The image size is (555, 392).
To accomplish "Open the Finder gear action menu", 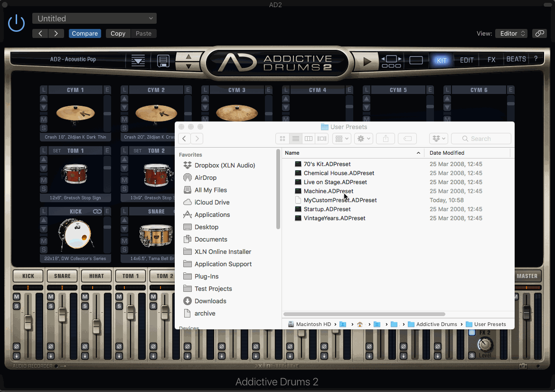I will point(363,139).
